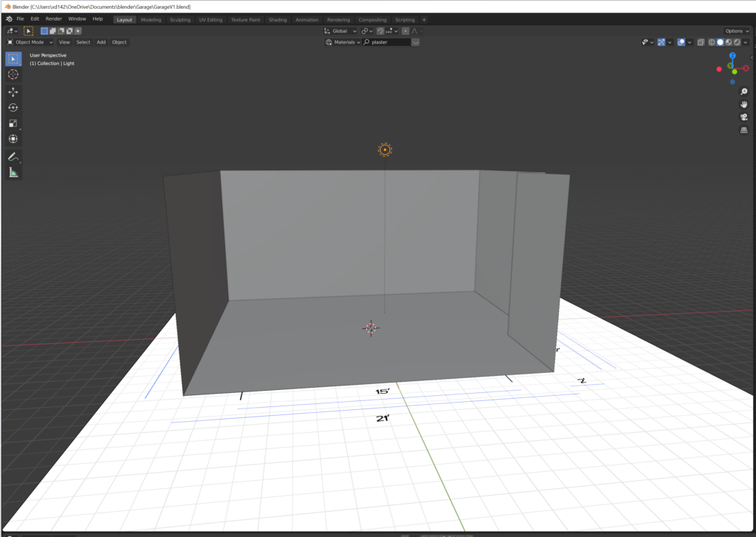Open the Render menu
This screenshot has width=756, height=537.
coord(54,18)
